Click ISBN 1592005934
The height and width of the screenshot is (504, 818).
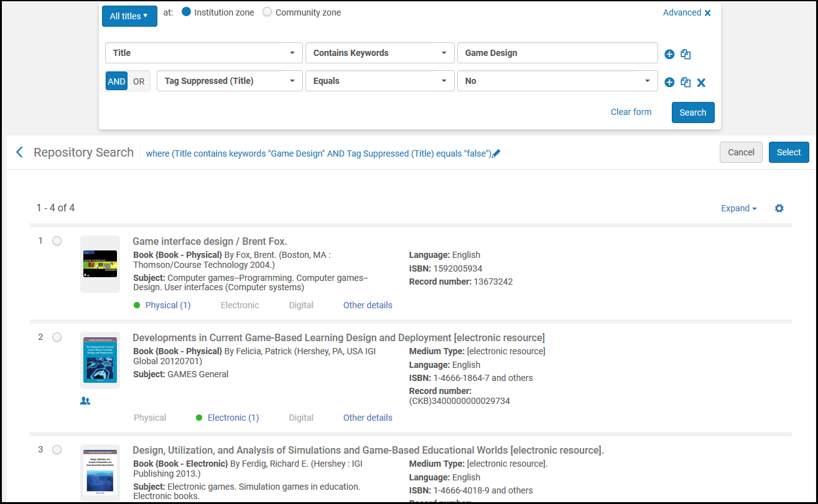(x=445, y=268)
